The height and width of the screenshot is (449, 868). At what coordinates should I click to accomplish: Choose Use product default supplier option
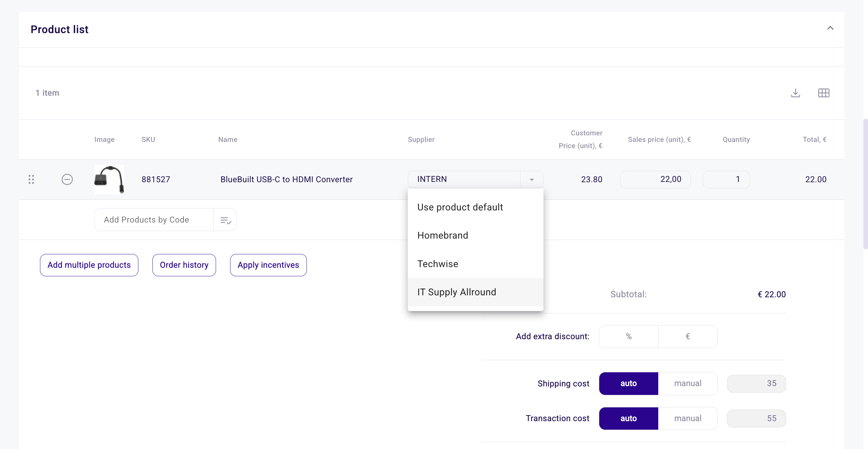(x=475, y=207)
